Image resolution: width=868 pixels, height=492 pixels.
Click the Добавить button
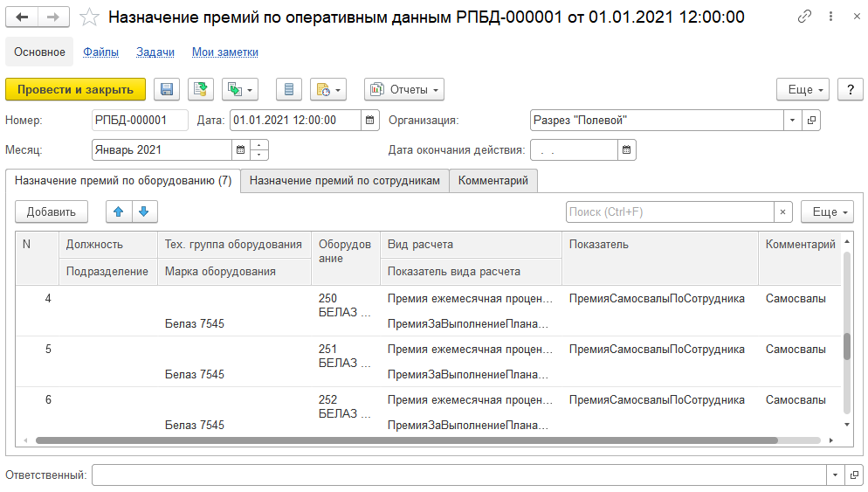click(51, 211)
